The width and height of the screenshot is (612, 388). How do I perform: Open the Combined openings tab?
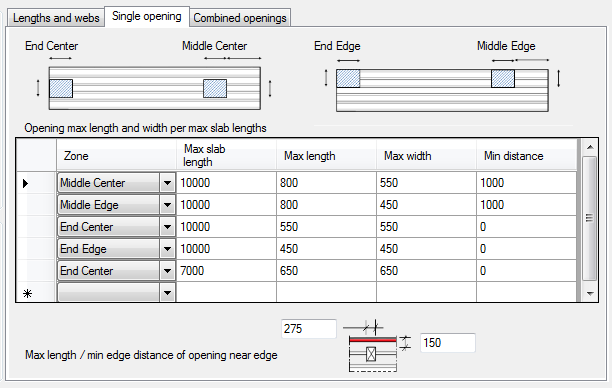(240, 18)
